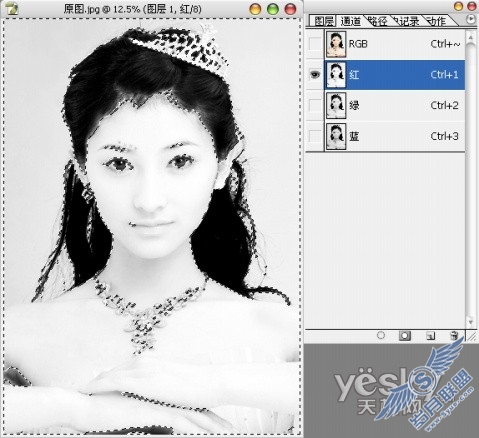Viewport: 479px width, 438px height.
Task: Open the channels panel flyout menu arrow
Action: click(470, 19)
